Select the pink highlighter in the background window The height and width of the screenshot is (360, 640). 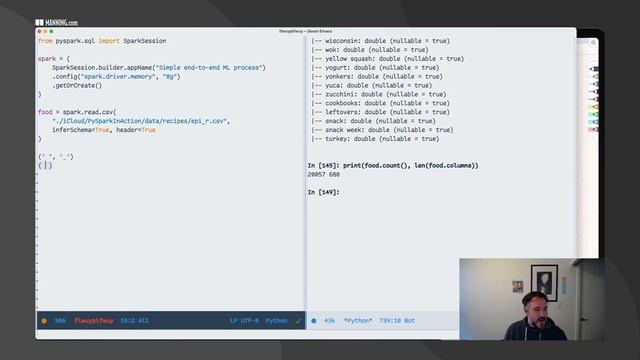(594, 129)
